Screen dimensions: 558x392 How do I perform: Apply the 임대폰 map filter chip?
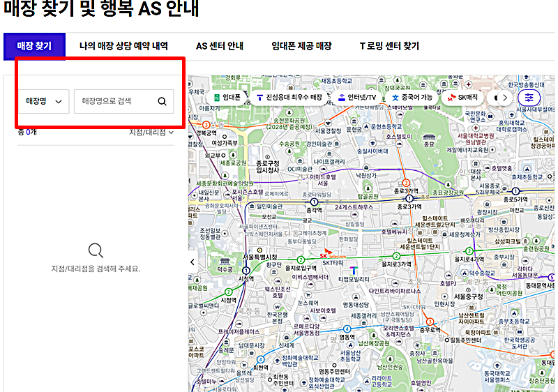coord(227,98)
